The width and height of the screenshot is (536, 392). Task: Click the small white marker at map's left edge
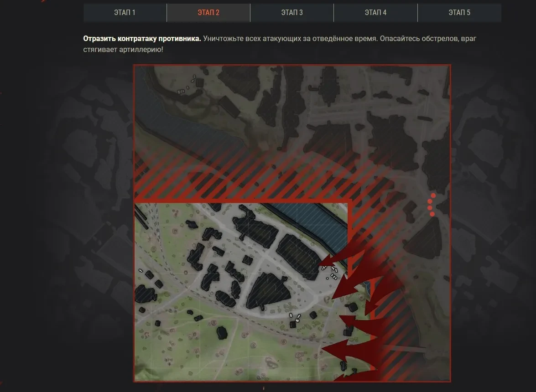(141, 271)
